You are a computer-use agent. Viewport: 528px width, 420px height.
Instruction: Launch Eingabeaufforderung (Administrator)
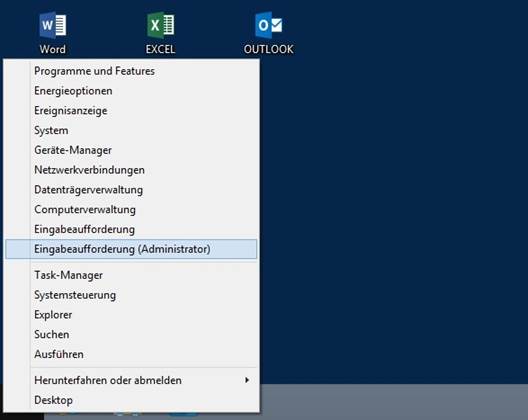(131, 249)
